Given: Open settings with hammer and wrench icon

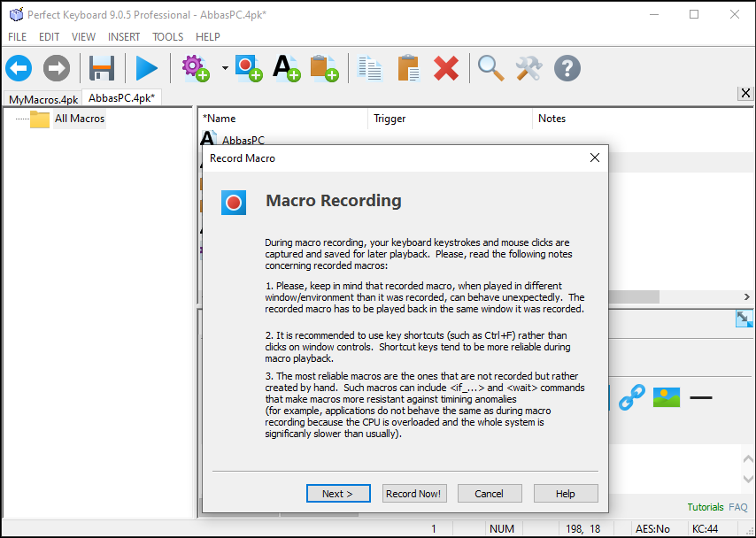Looking at the screenshot, I should pos(528,68).
